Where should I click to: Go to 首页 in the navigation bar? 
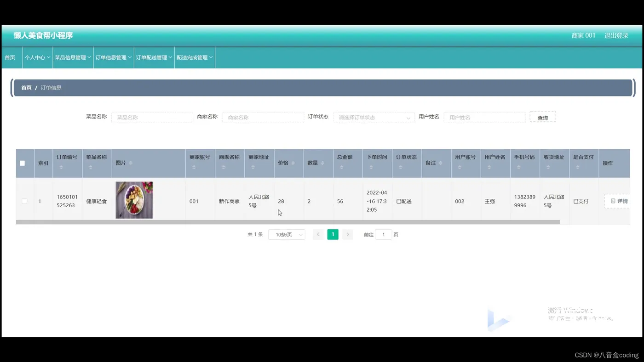coord(10,57)
